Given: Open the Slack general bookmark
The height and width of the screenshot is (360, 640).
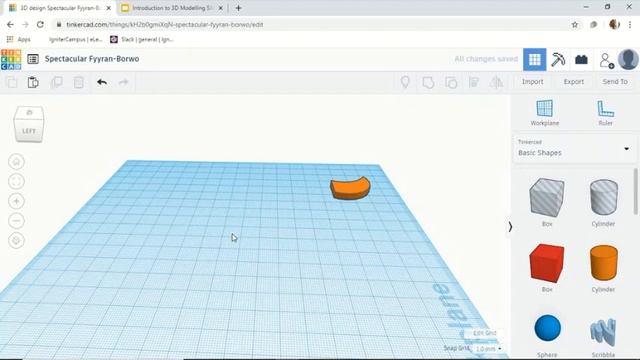Looking at the screenshot, I should [142, 39].
